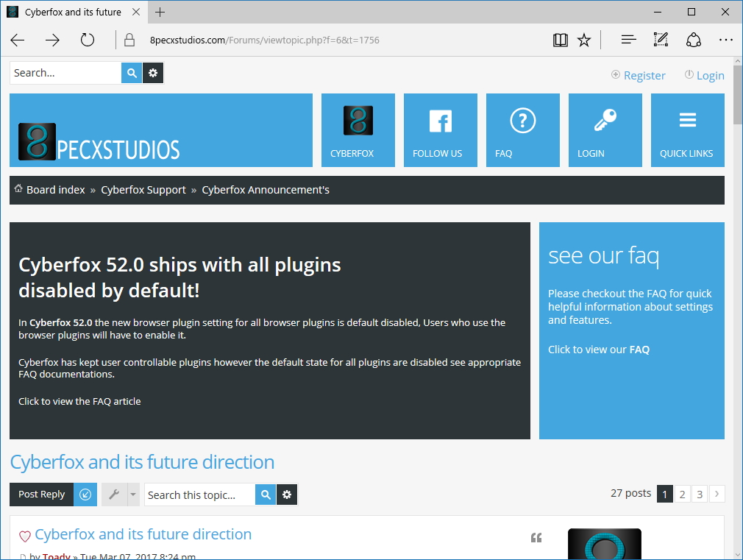Click the author name Toady
743x560 pixels.
pos(57,556)
